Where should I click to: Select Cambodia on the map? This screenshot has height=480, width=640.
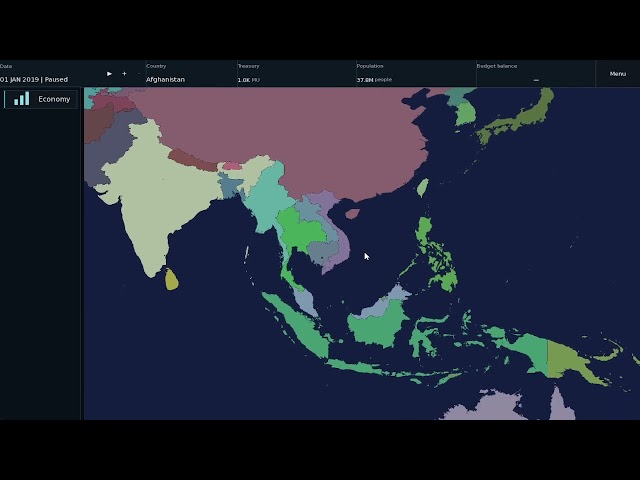point(322,251)
